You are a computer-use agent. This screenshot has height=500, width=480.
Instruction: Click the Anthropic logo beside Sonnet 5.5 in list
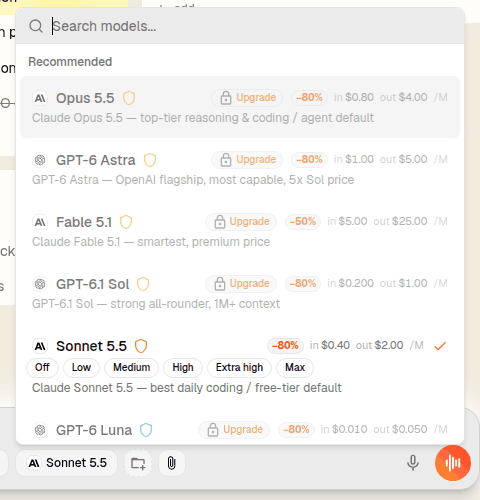[40, 346]
